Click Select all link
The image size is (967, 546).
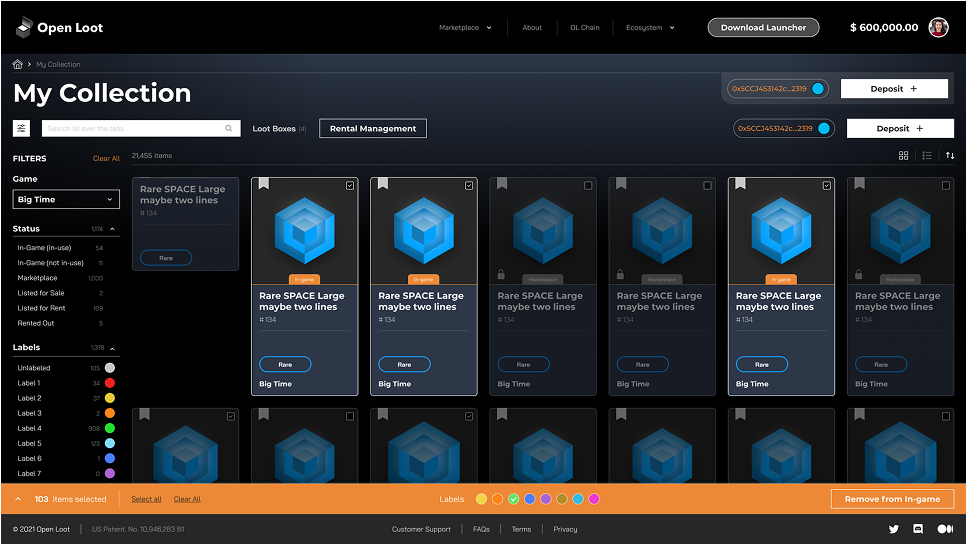pyautogui.click(x=146, y=499)
